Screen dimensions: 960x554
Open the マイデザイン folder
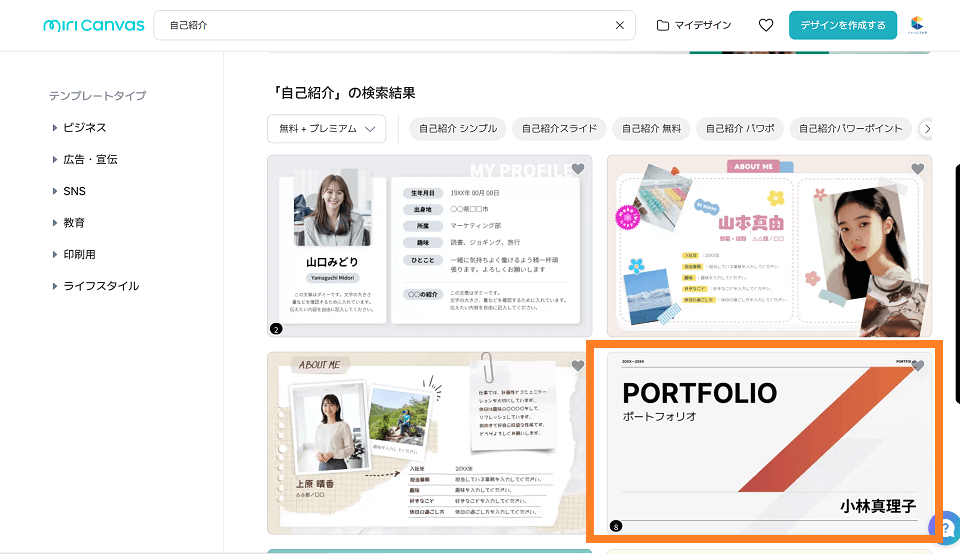(x=694, y=25)
